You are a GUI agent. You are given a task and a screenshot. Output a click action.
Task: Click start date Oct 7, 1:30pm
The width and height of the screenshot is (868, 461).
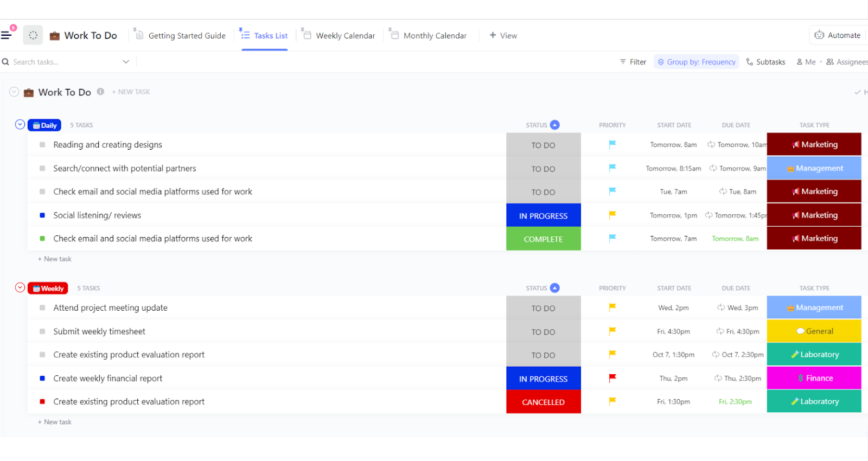tap(673, 355)
